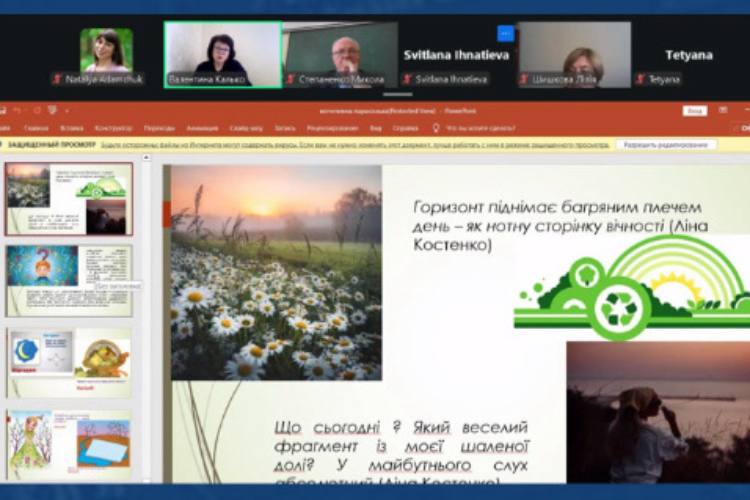Click muted mic icon beside Svitlana Ihnatieva name
This screenshot has height=500, width=750.
tap(407, 78)
